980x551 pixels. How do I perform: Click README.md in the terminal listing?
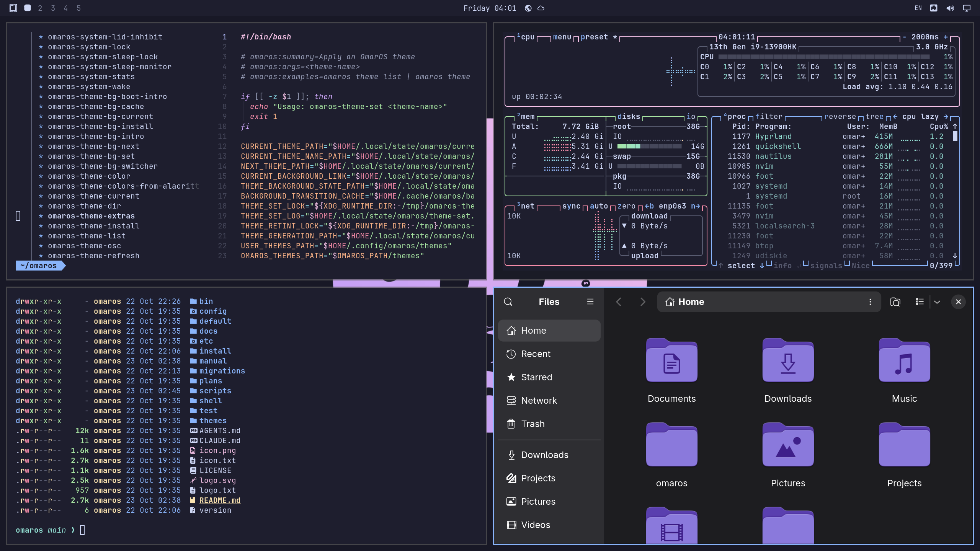pos(220,500)
